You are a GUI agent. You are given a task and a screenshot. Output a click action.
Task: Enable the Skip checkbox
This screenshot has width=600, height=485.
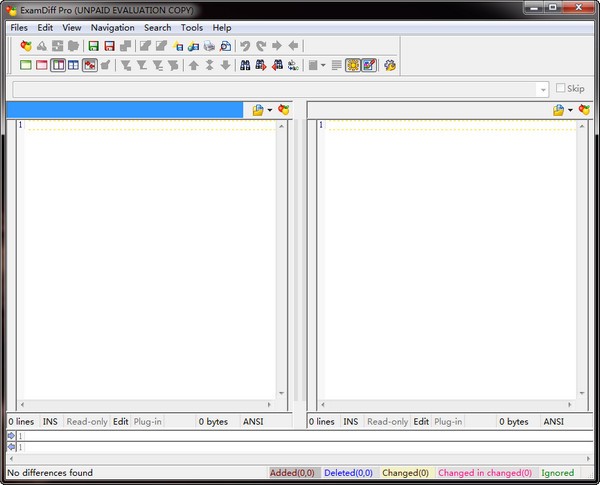pos(560,88)
